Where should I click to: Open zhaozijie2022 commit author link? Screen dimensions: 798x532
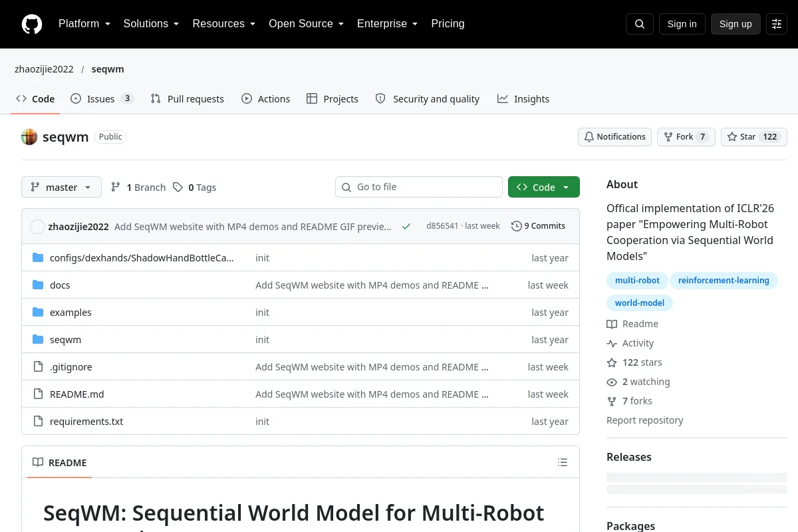tap(78, 226)
